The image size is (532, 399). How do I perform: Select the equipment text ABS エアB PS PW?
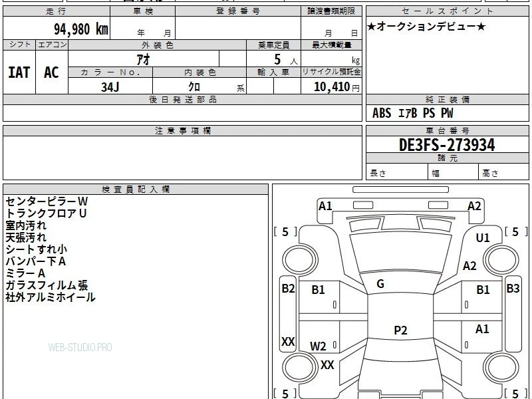pos(412,113)
